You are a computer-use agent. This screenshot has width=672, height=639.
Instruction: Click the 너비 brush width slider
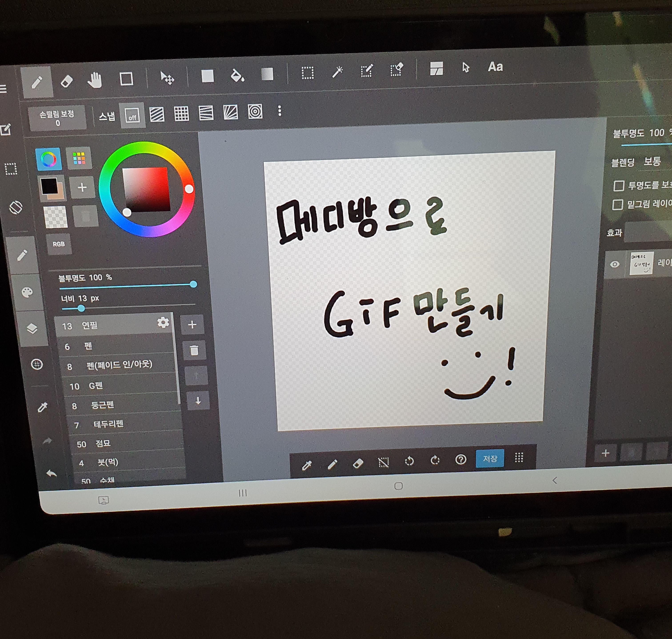129,306
